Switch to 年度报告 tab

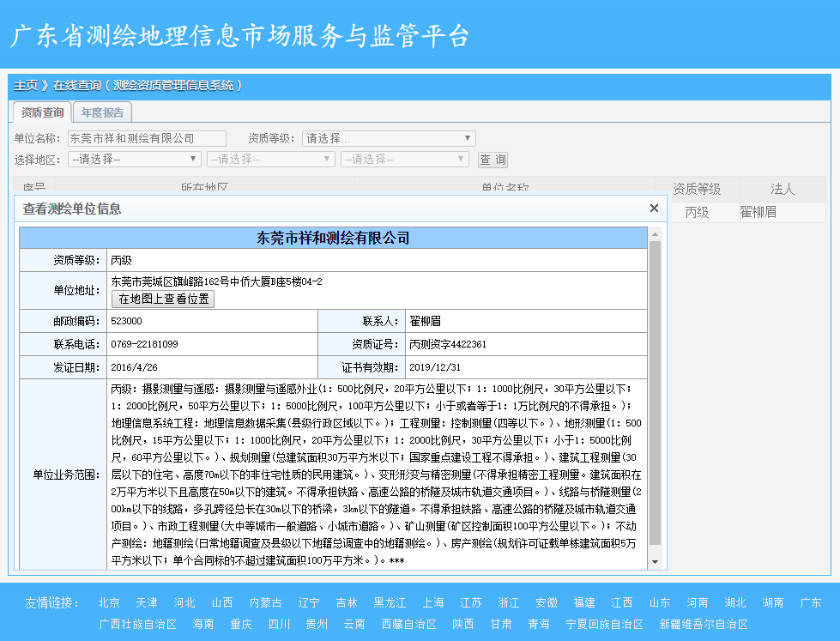click(x=102, y=112)
